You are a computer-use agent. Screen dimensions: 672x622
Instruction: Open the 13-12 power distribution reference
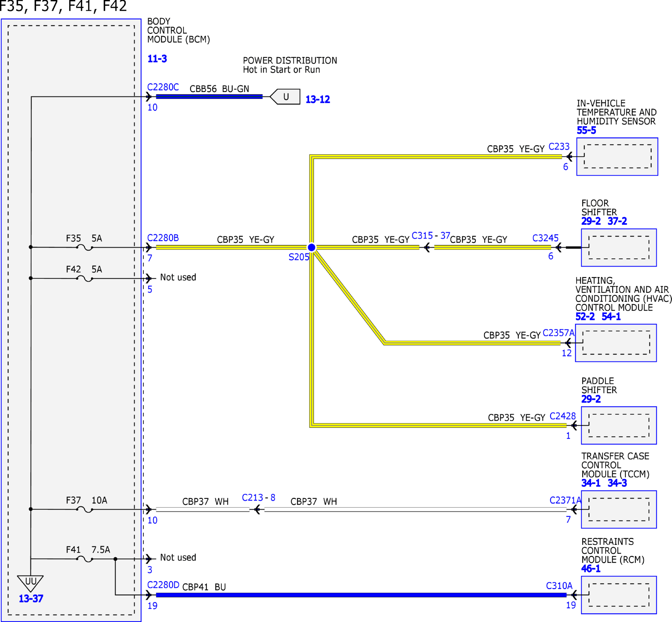pyautogui.click(x=317, y=99)
